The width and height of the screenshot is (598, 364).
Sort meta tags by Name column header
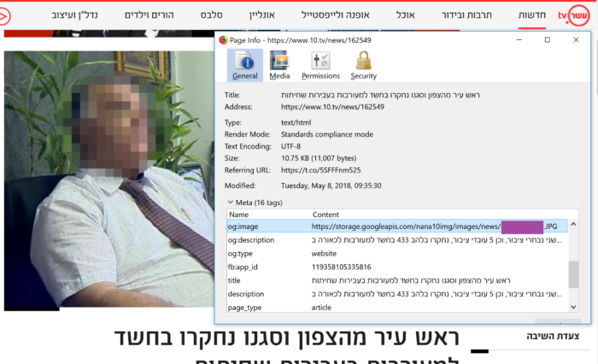[x=265, y=214]
